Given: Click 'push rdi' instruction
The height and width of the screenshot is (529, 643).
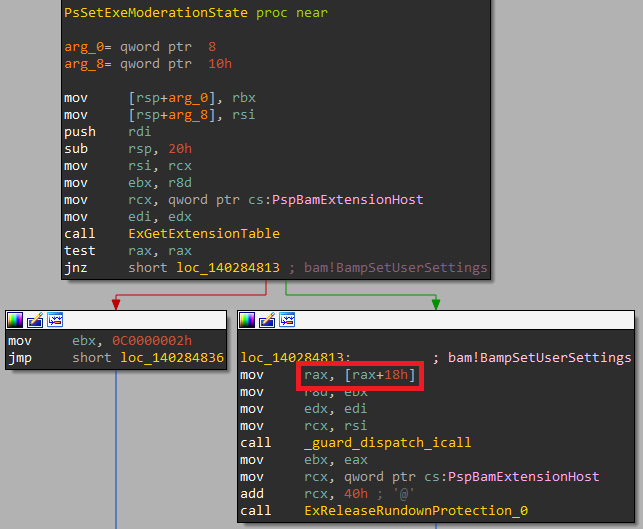Looking at the screenshot, I should coord(108,132).
